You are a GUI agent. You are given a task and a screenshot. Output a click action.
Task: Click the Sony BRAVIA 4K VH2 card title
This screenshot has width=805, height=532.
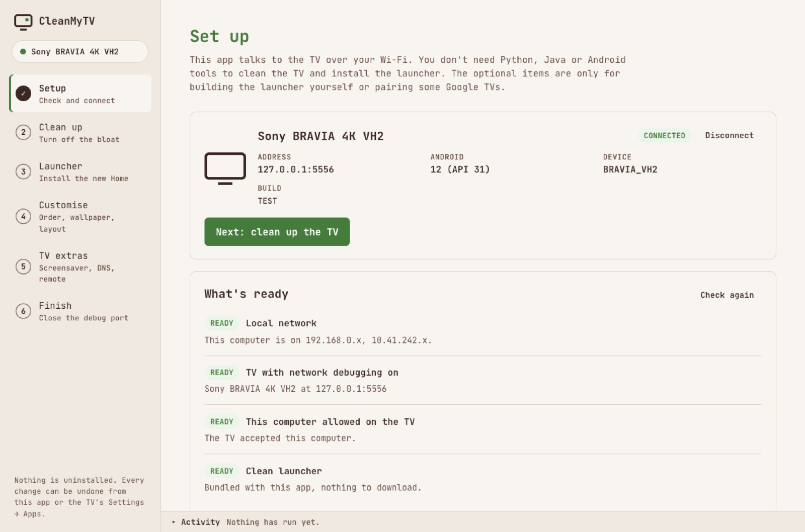320,136
